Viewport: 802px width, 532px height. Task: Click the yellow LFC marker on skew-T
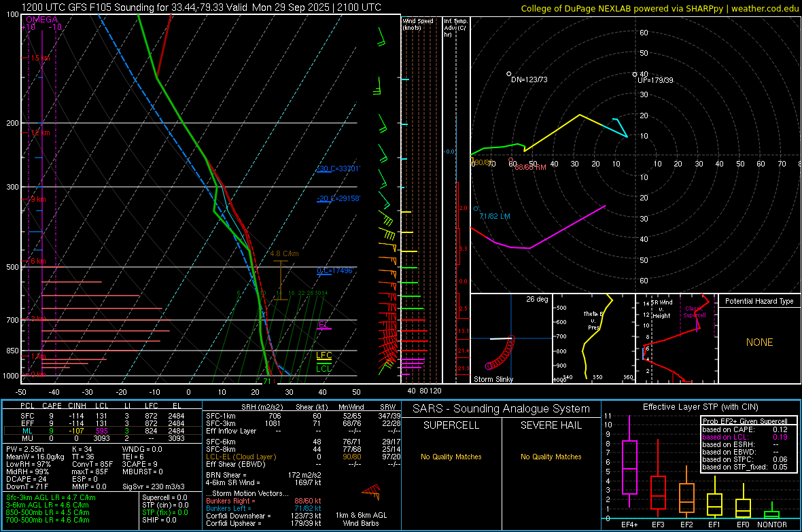coord(324,355)
